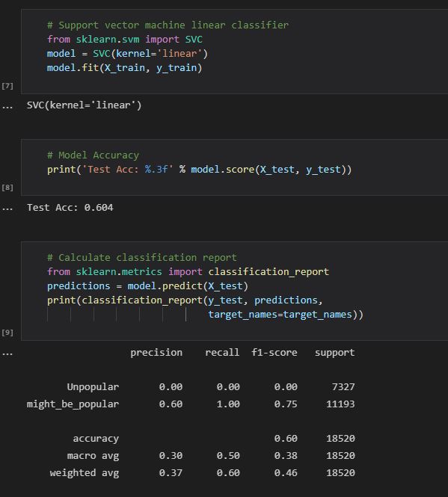Click the 'Unpopular' row label

93,387
